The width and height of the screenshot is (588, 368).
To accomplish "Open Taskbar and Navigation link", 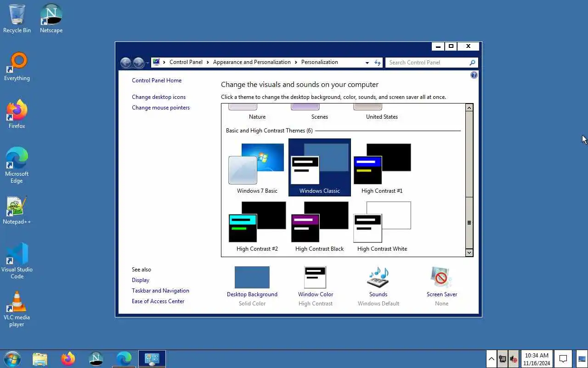I will tap(160, 291).
